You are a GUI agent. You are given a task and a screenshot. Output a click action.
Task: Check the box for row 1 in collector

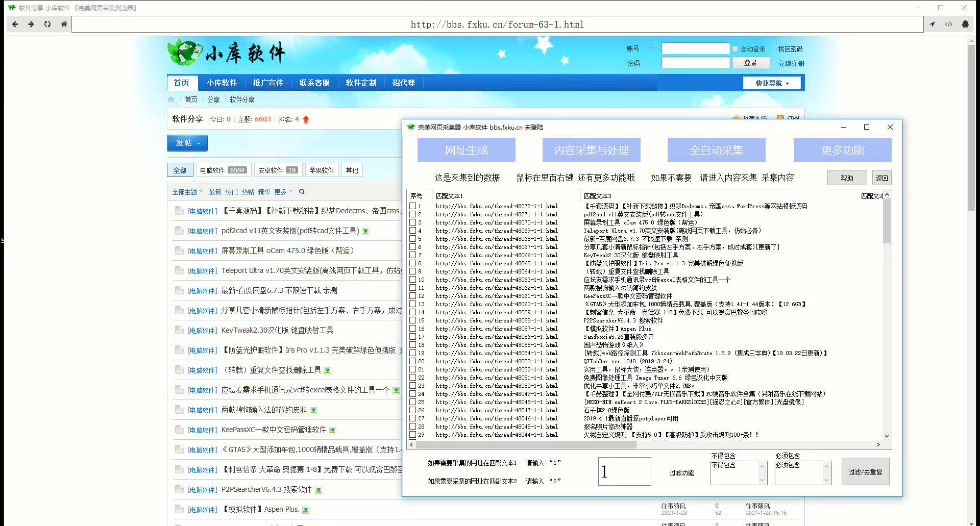point(412,206)
